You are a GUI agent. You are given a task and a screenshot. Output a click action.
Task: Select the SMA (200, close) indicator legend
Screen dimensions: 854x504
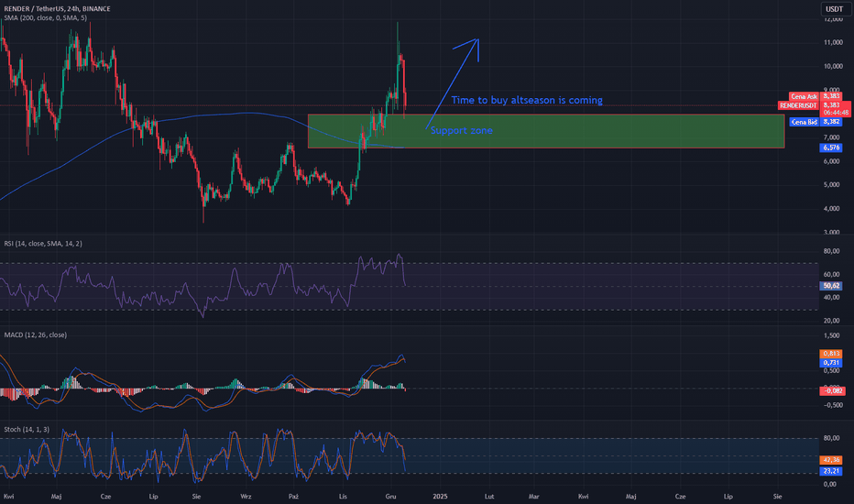point(45,18)
